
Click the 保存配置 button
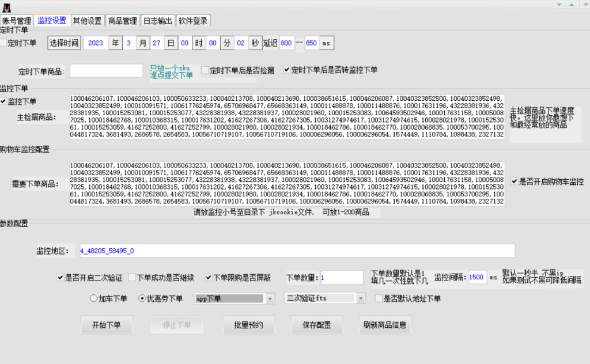coord(317,324)
